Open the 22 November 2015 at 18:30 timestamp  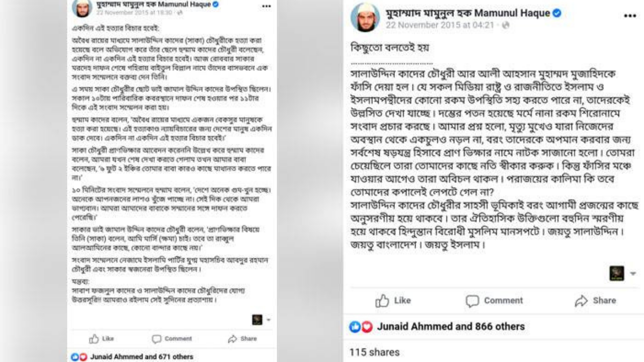[128, 12]
